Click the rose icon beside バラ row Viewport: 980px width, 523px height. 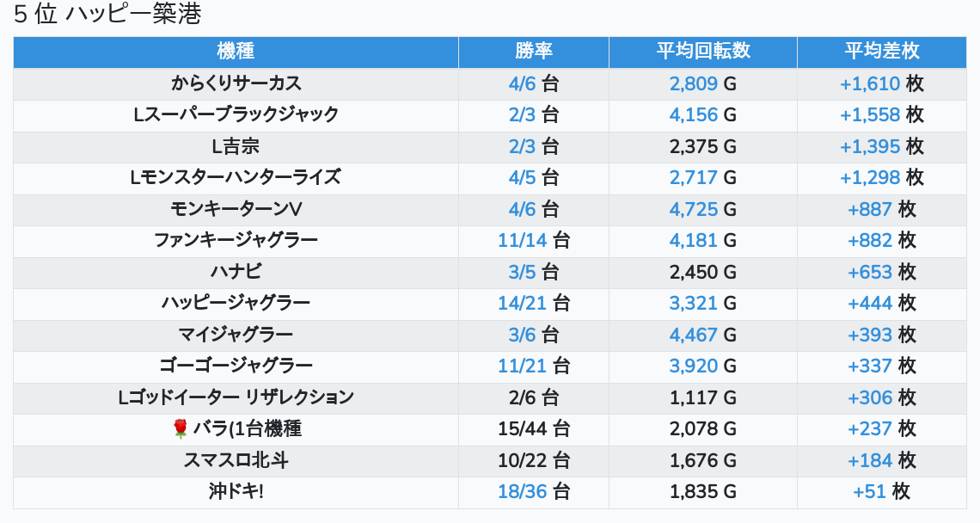[x=181, y=428]
